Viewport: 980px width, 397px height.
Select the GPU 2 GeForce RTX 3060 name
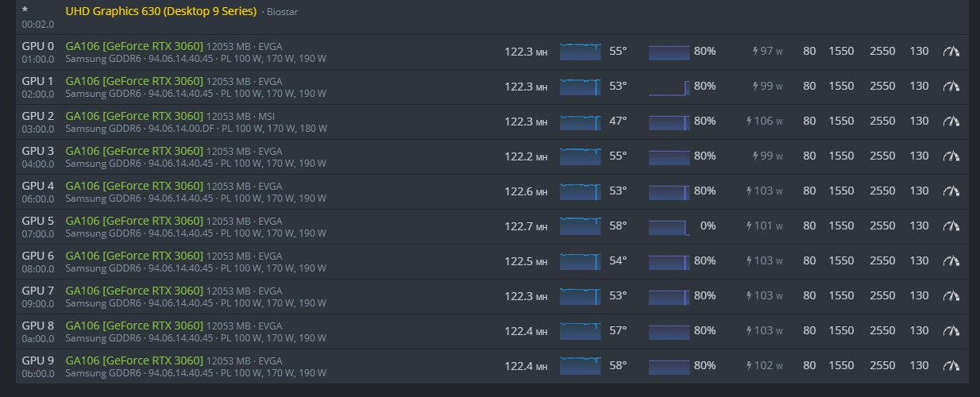click(x=134, y=116)
